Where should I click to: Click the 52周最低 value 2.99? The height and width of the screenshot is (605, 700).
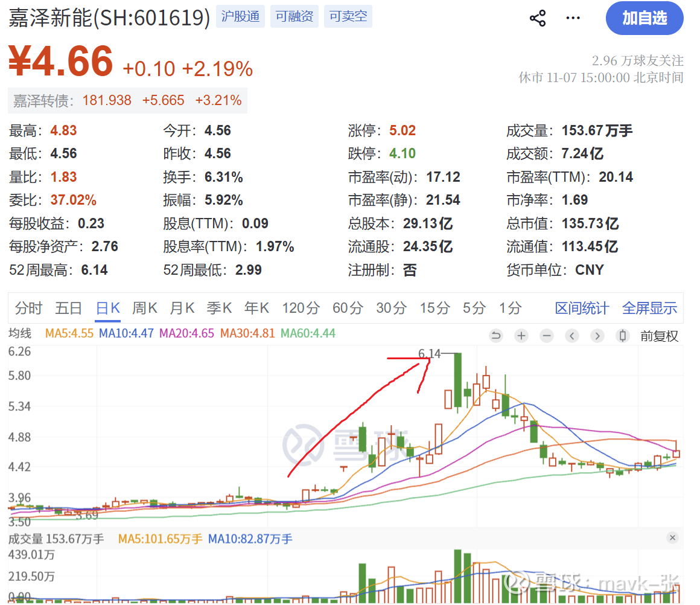click(248, 270)
